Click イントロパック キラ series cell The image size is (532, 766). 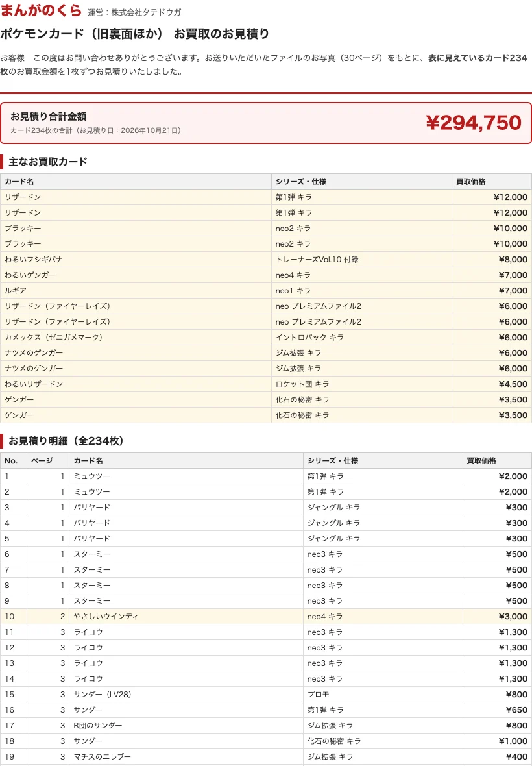coord(309,337)
